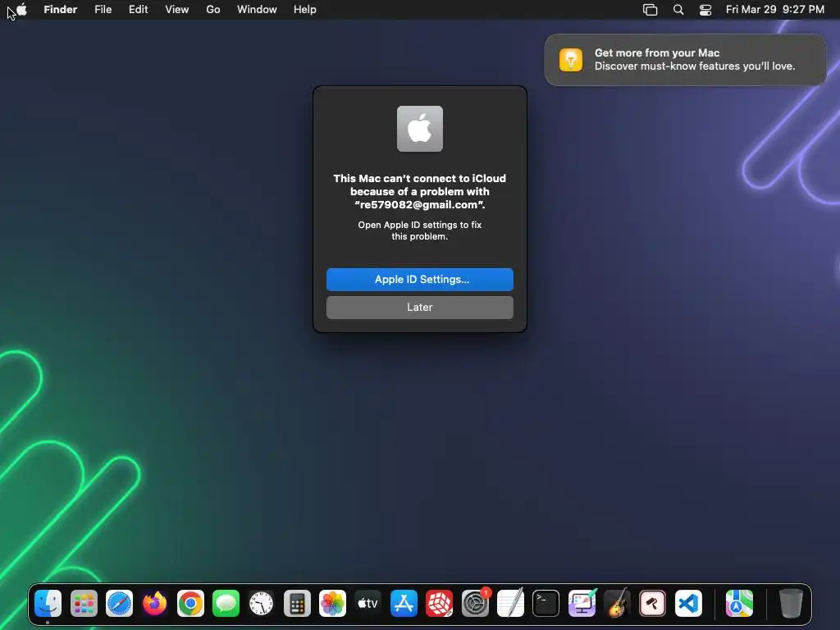Open Finder from the Dock
Screen dimensions: 840x630
[x=48, y=604]
